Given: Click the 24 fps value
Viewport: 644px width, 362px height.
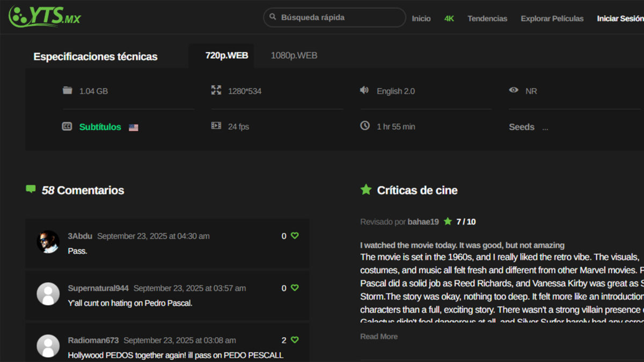Looking at the screenshot, I should click(x=238, y=127).
